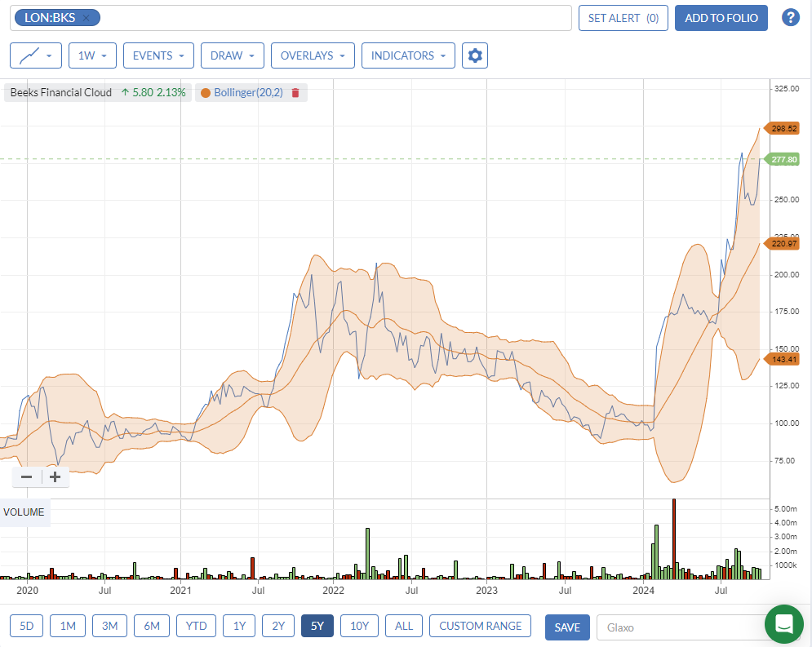Open the CUSTOM RANGE picker
Screen dimensions: 812x647
[x=480, y=626]
